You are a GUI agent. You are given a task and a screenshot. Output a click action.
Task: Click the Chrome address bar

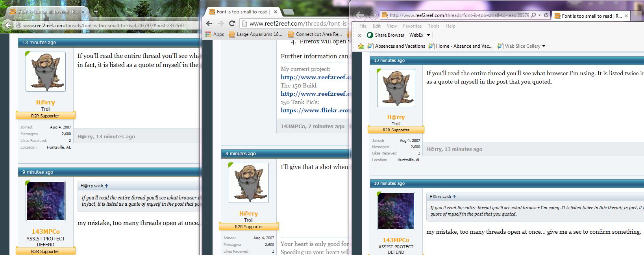(295, 24)
